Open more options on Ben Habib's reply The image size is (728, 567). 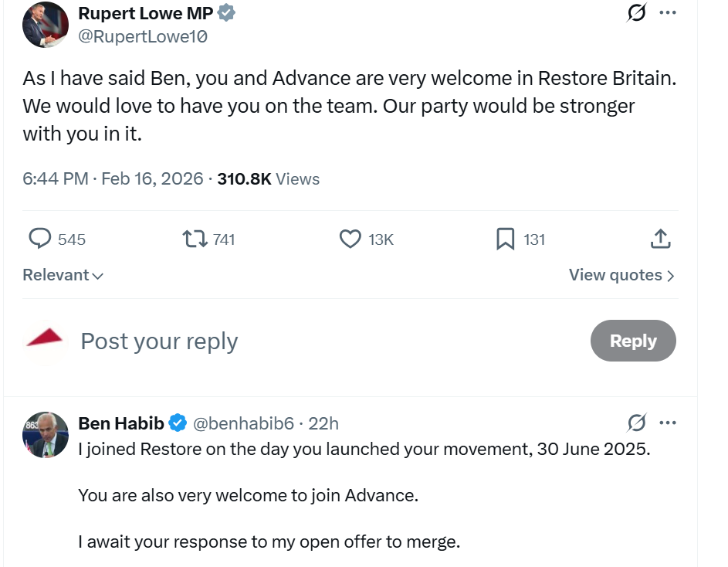point(668,423)
